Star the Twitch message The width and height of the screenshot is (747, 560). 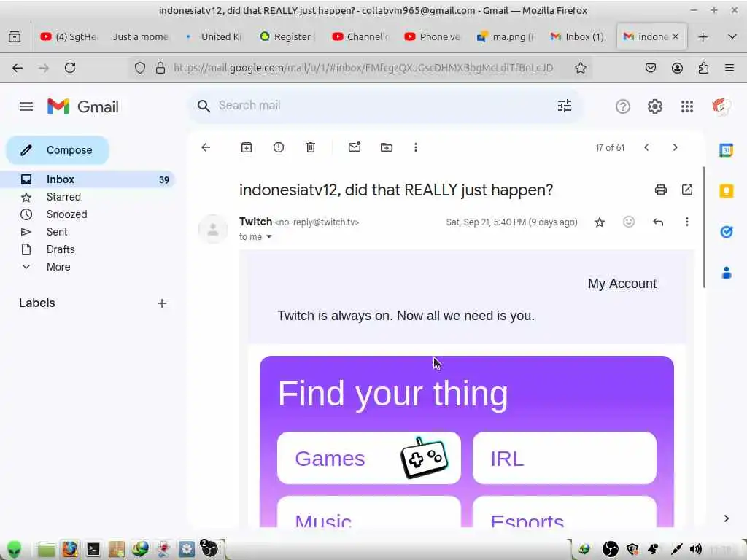click(x=600, y=222)
